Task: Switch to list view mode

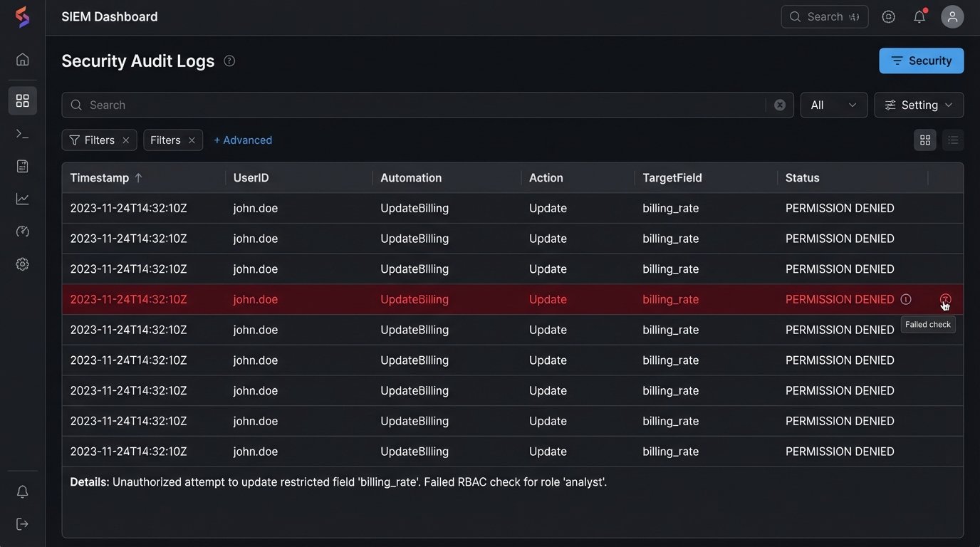Action: 953,140
